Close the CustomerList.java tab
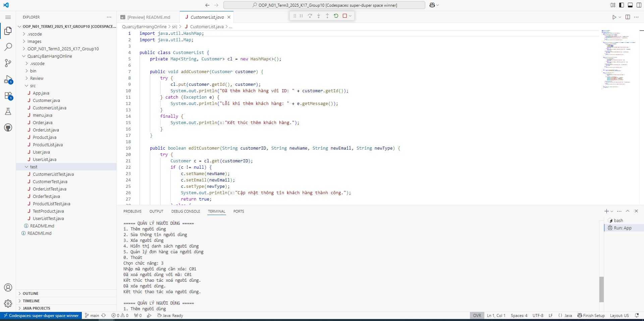644x321 pixels. [x=229, y=17]
